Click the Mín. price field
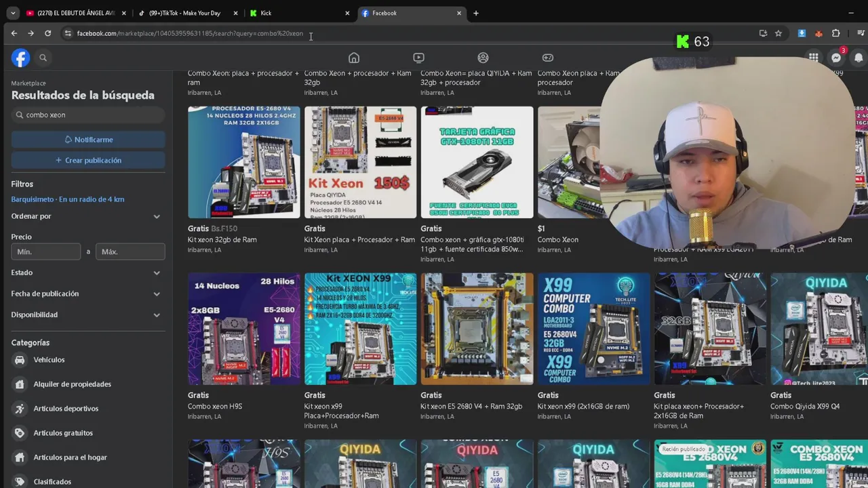The width and height of the screenshot is (868, 488). (x=46, y=251)
